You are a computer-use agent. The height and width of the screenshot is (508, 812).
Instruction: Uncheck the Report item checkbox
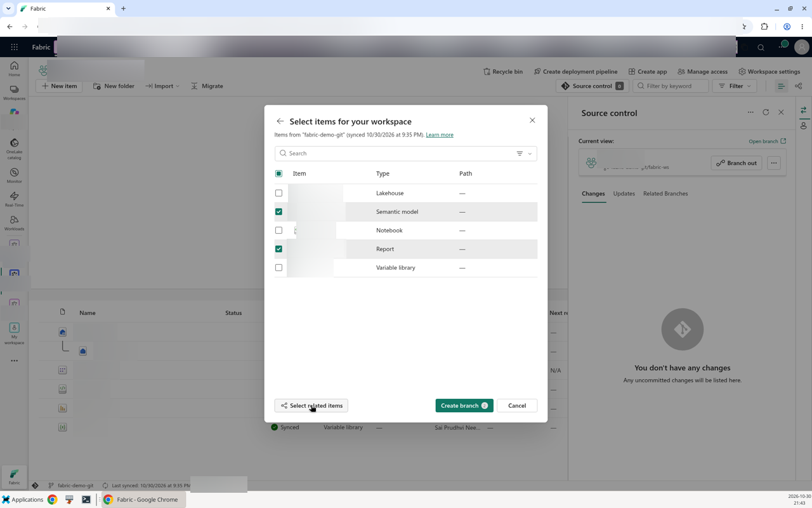tap(278, 249)
